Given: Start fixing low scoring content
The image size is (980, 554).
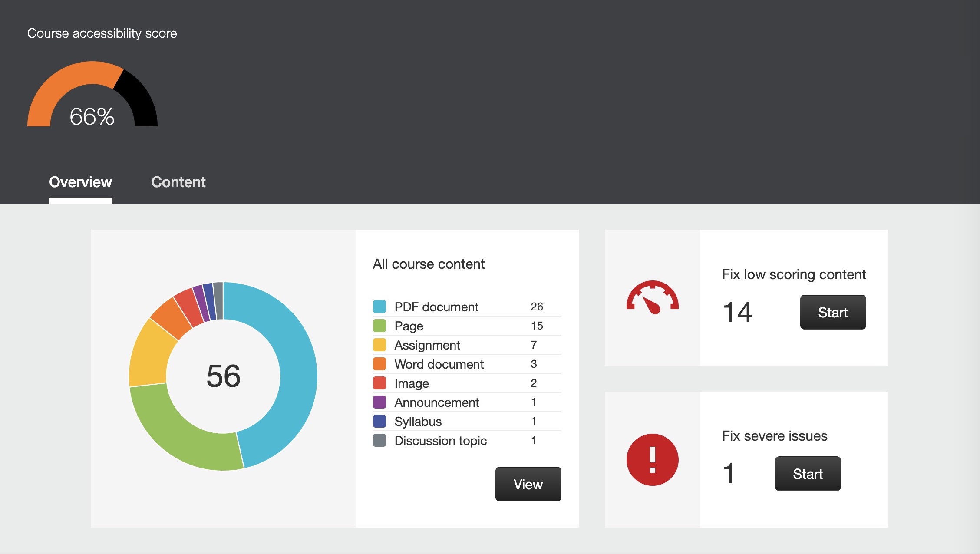Looking at the screenshot, I should point(833,311).
